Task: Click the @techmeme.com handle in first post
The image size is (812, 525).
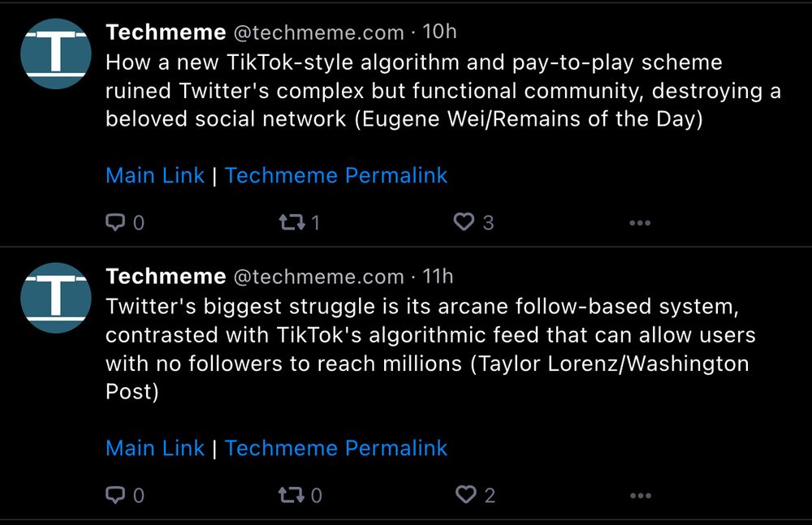Action: tap(318, 32)
